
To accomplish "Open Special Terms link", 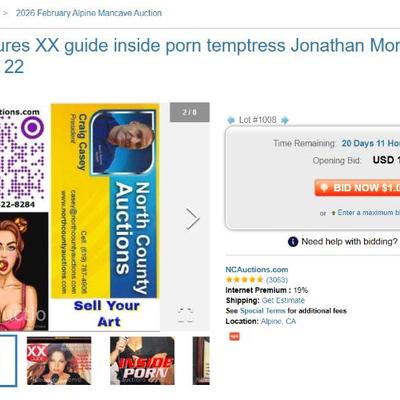I will point(263,311).
